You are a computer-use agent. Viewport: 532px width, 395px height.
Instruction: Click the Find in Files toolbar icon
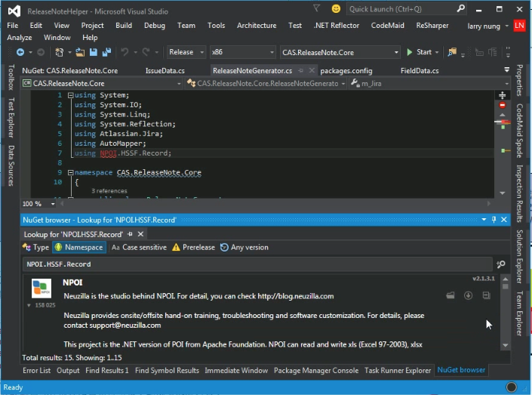point(452,52)
